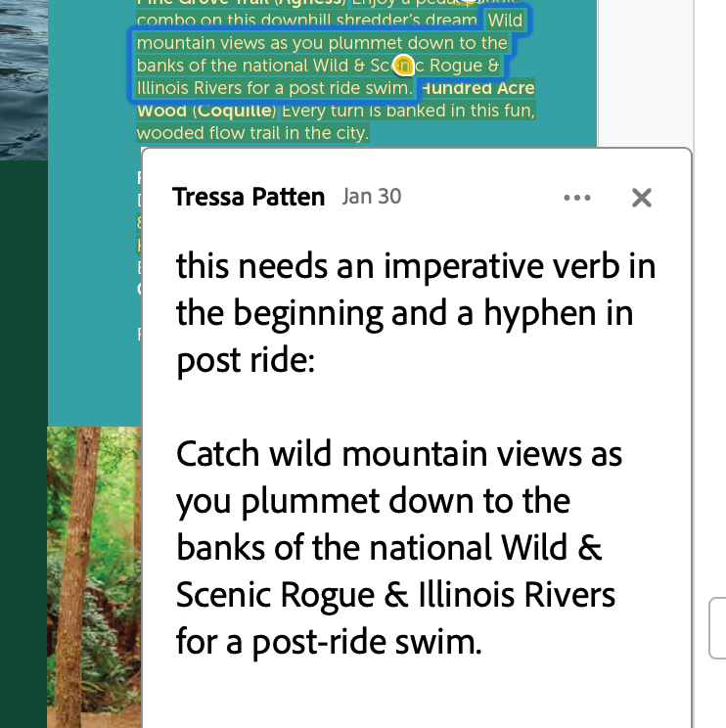Click the dark green page margin at left

[x=23, y=440]
